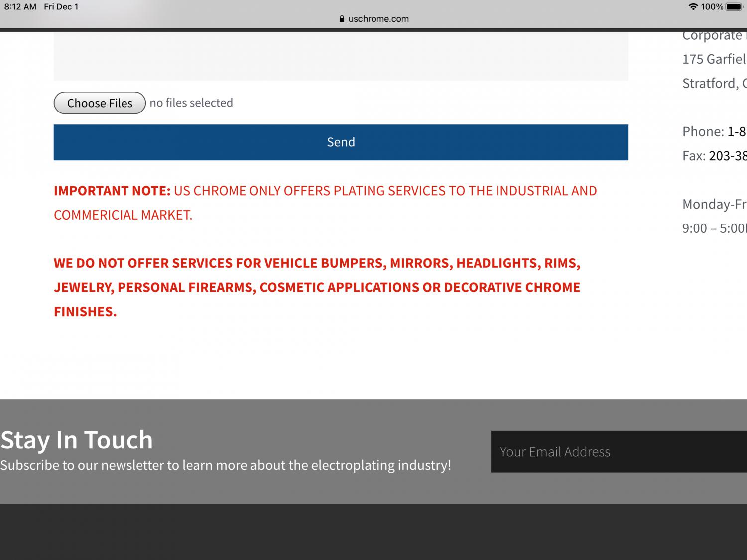Tap the phone number beginning 1-8

(x=737, y=132)
